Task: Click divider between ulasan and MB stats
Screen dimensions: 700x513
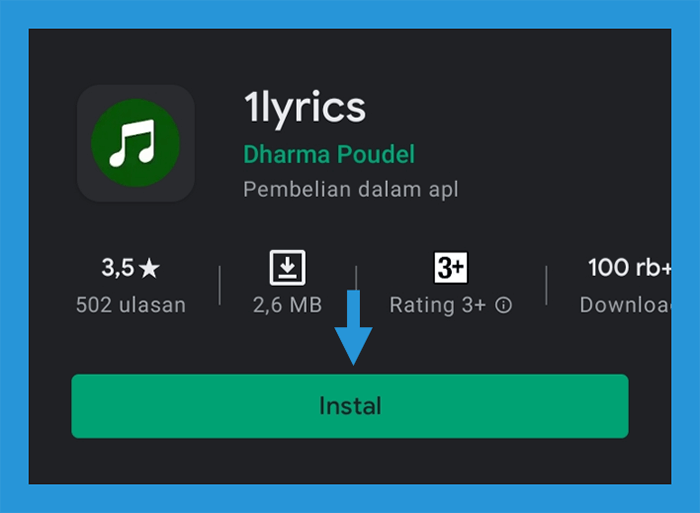Action: click(x=220, y=286)
